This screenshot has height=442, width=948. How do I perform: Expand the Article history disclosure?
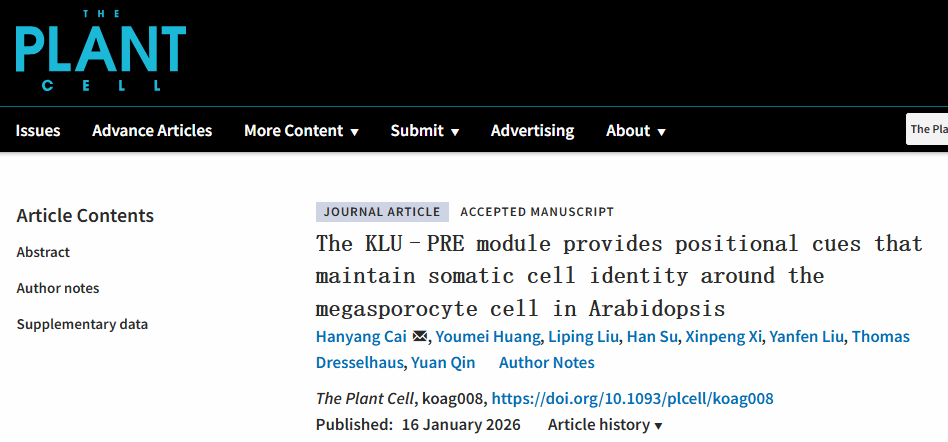coord(605,425)
